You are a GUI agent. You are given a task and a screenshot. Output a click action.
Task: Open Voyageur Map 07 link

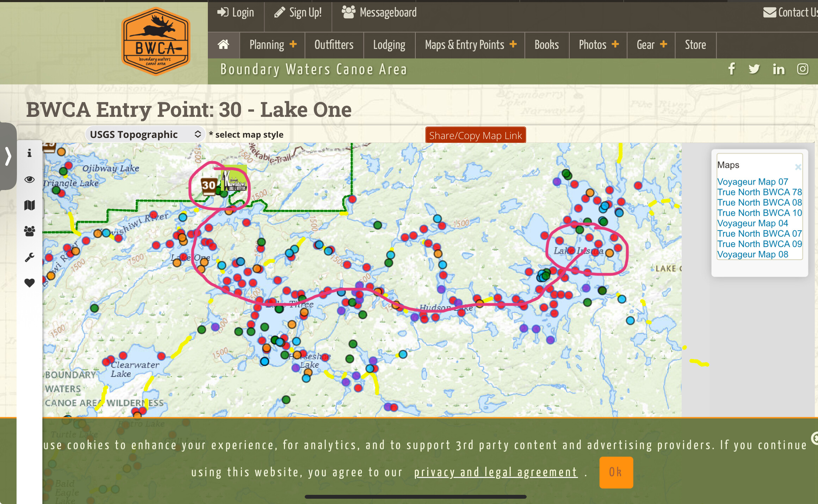752,182
